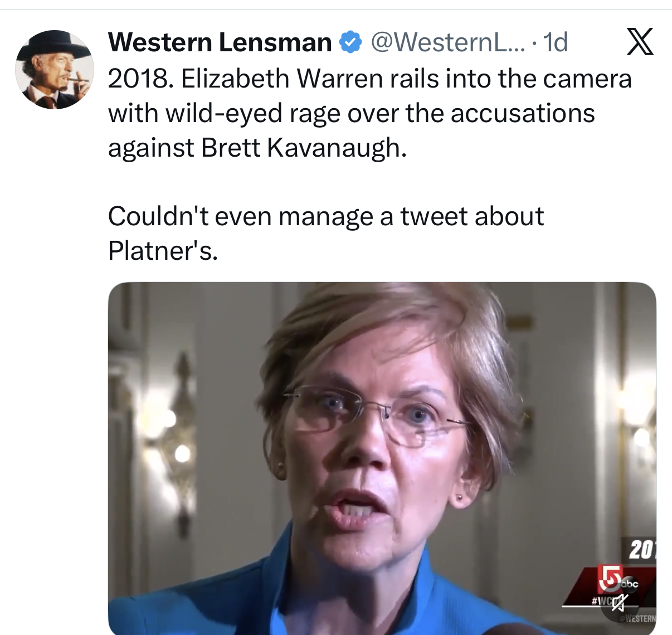Image resolution: width=672 pixels, height=635 pixels.
Task: Unmute the video with speaker icon
Action: click(620, 602)
